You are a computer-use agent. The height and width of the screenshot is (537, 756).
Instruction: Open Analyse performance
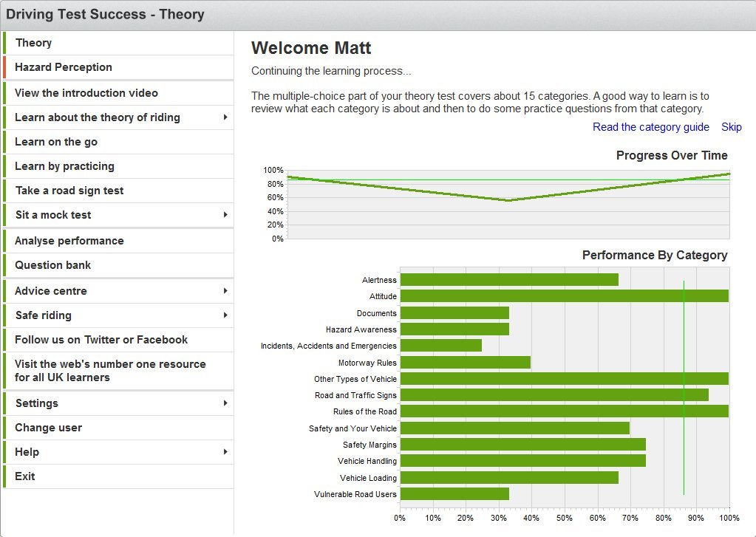[x=69, y=241]
